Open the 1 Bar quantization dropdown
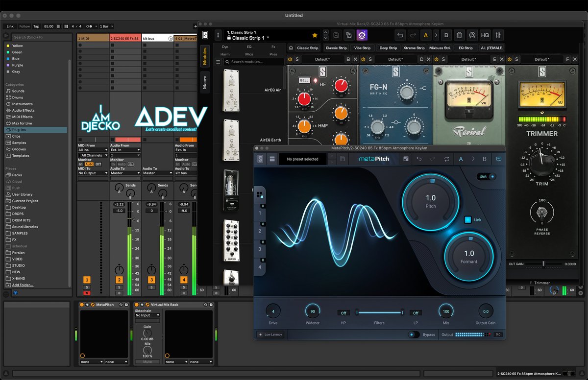The height and width of the screenshot is (380, 588). click(x=107, y=26)
